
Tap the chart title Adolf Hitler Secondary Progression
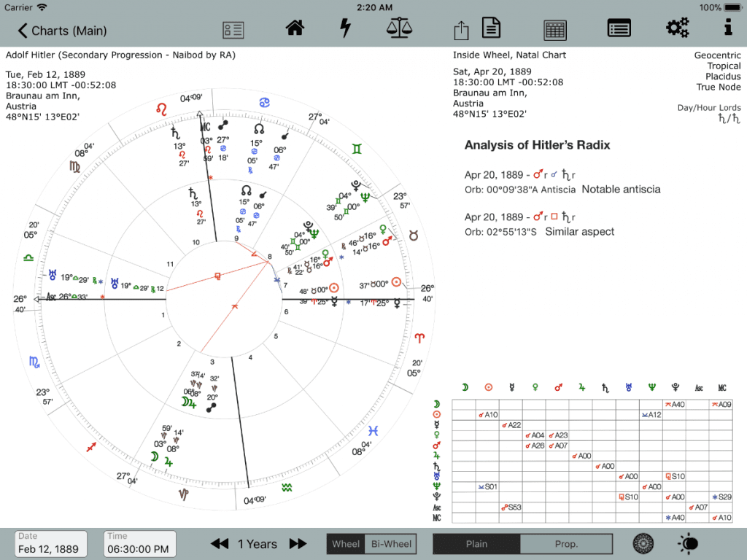click(x=120, y=55)
